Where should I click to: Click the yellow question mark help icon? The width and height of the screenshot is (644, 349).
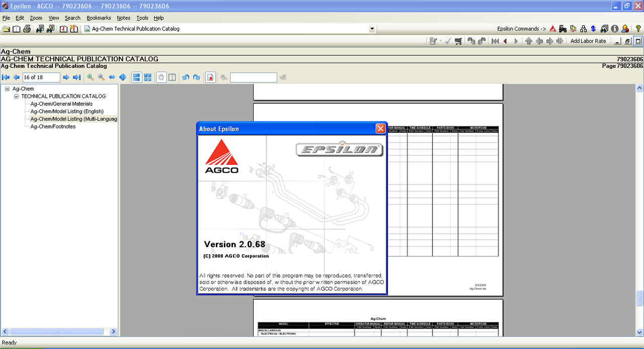click(638, 29)
